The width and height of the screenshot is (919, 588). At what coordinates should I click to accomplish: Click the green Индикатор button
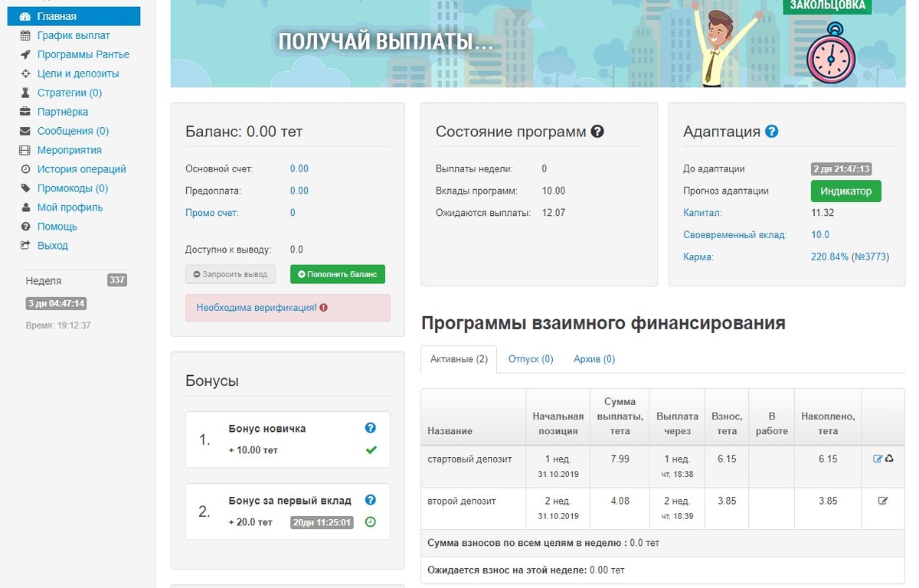(x=846, y=191)
